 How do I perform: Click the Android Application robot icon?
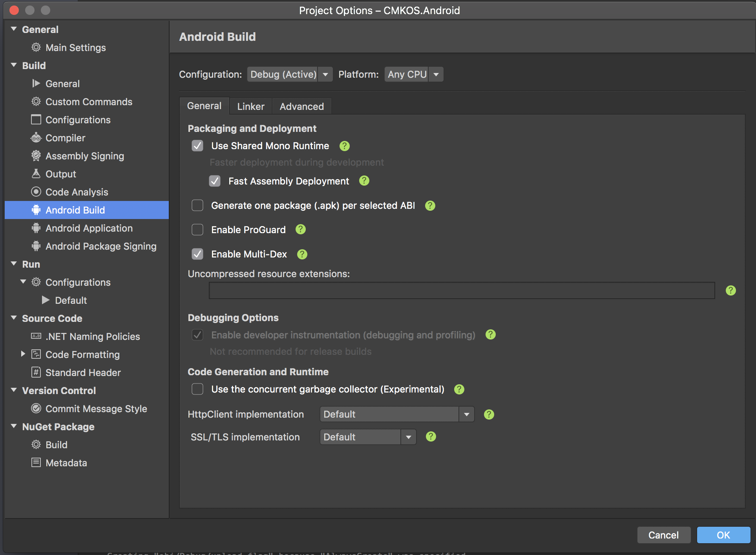(x=36, y=228)
